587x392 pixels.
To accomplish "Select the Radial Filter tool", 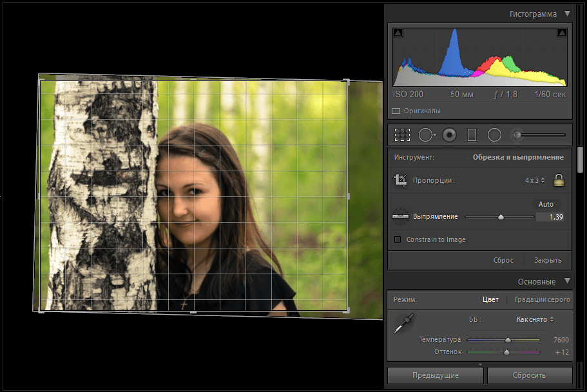I will [494, 135].
